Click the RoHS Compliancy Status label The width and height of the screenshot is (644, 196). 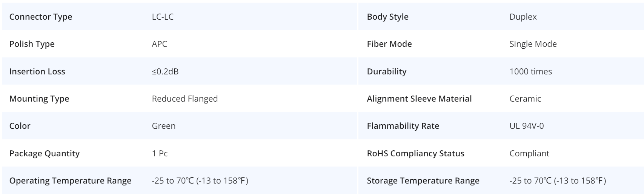415,153
